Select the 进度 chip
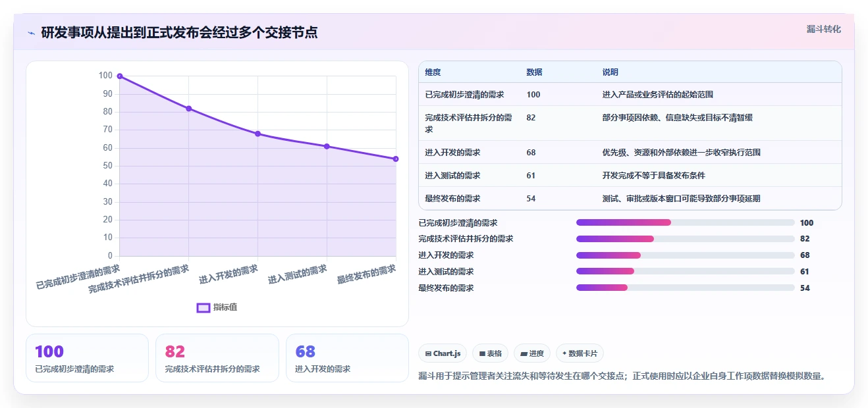868x408 pixels. (x=532, y=353)
